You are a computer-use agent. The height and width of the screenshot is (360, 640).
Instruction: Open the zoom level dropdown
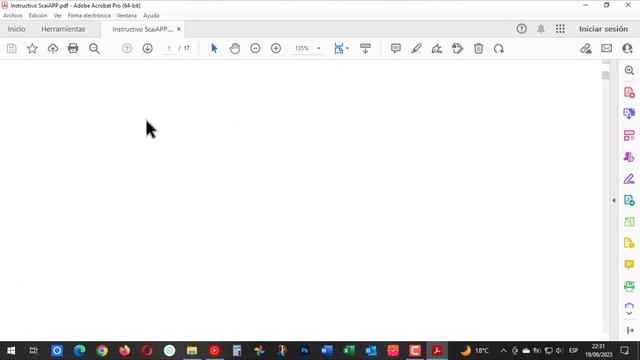tap(319, 48)
